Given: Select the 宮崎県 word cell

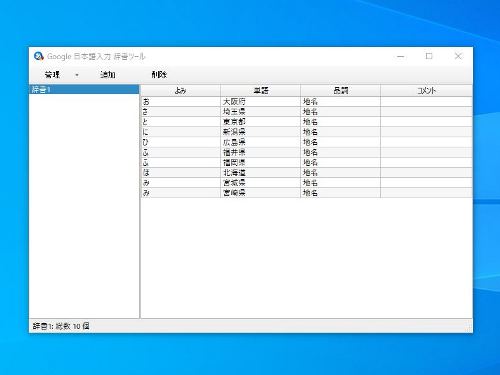Looking at the screenshot, I should pos(260,193).
